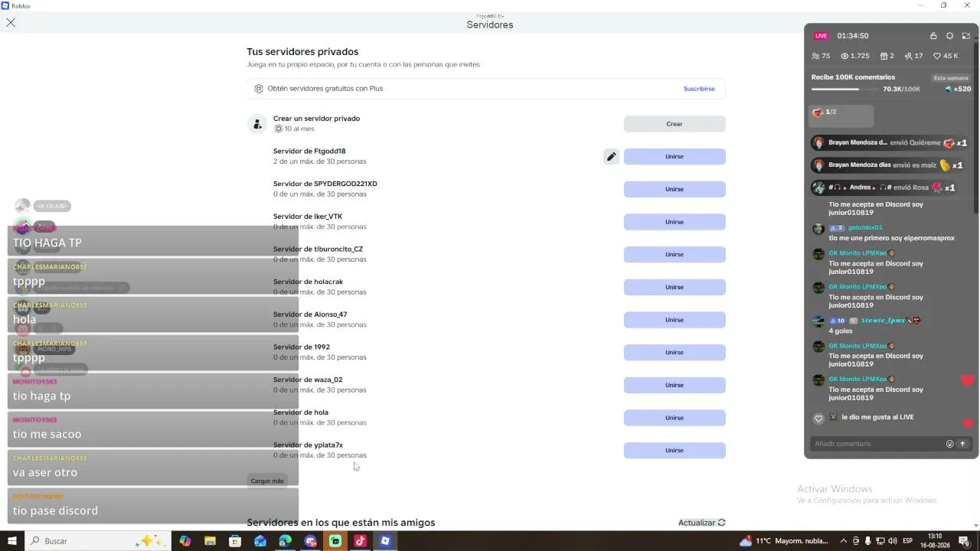
Task: Select the 'Servidor de Iker_VTK' server name
Action: (308, 217)
